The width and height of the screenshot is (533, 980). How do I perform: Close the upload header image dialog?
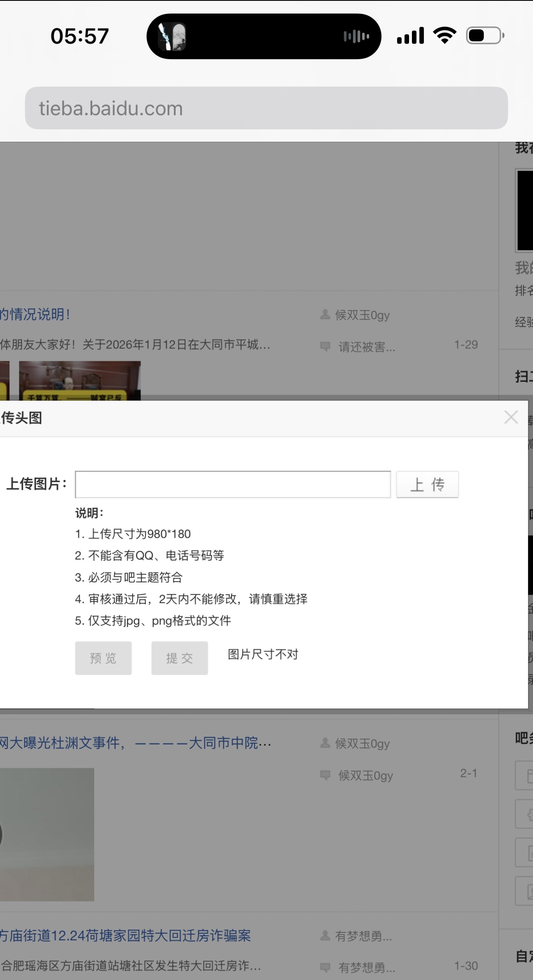511,417
